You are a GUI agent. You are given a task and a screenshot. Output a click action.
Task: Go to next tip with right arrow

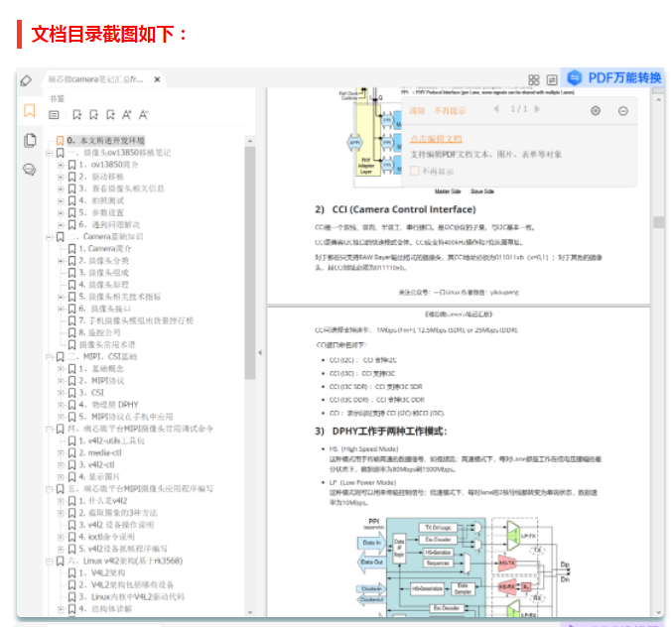(x=537, y=109)
